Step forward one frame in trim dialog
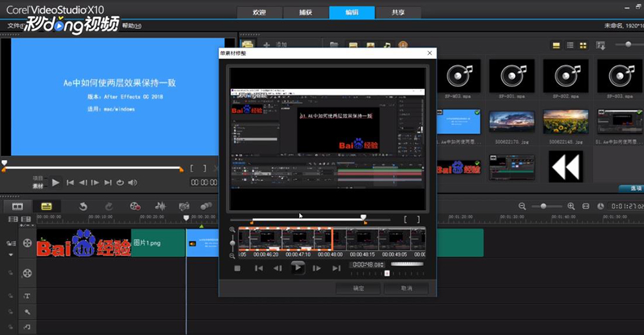 pos(317,269)
